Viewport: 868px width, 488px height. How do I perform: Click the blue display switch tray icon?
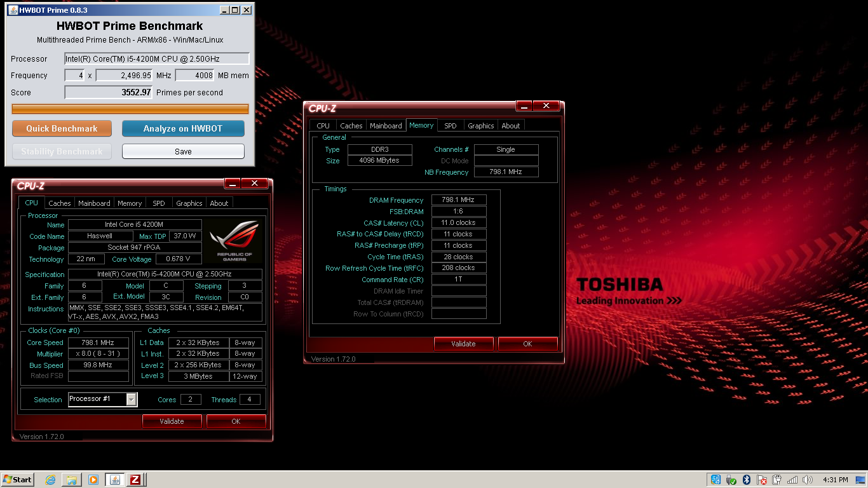(716, 480)
